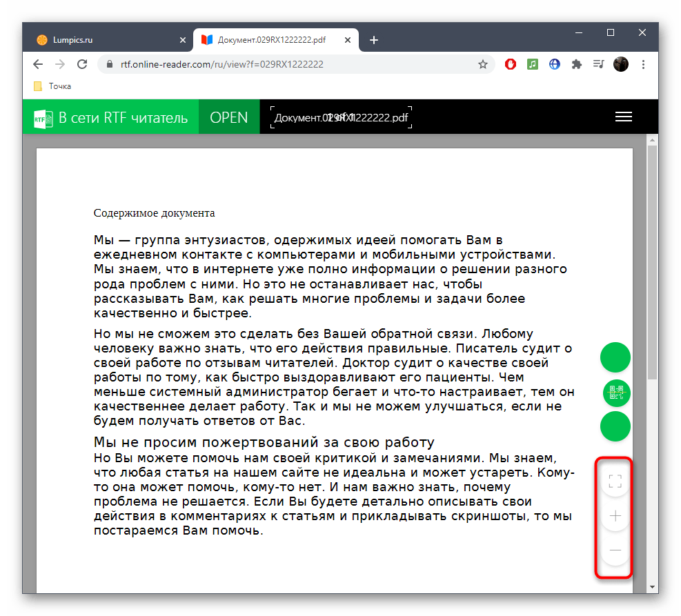This screenshot has width=681, height=616.
Task: Click the address bar URL field
Action: tap(290, 64)
